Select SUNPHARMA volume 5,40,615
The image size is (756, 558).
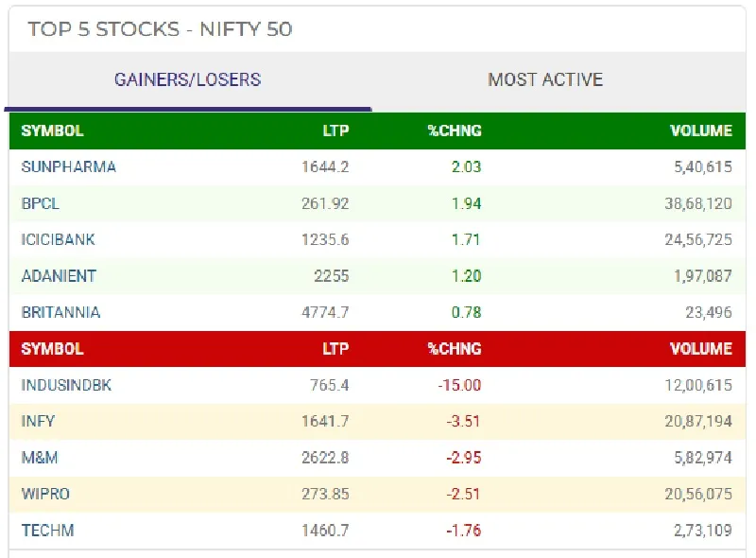pyautogui.click(x=703, y=167)
